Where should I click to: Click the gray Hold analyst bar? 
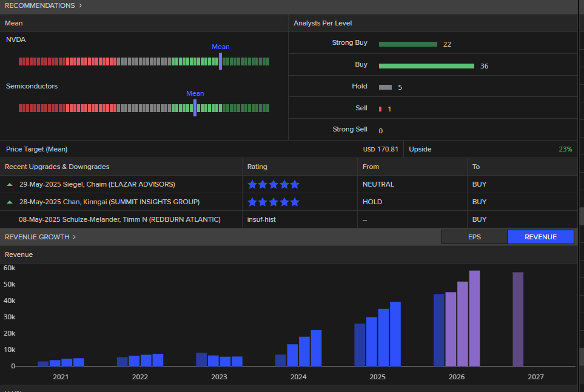coord(385,87)
